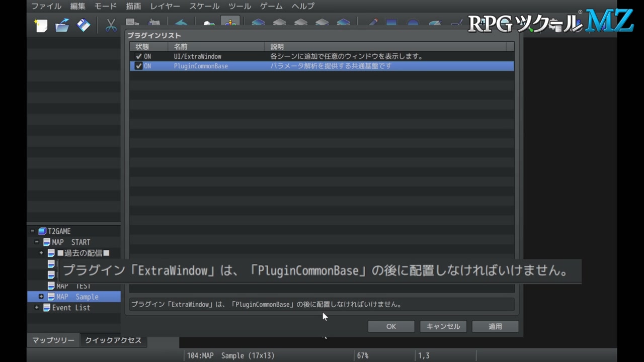
Task: Click the 状態 column header
Action: coord(149,47)
